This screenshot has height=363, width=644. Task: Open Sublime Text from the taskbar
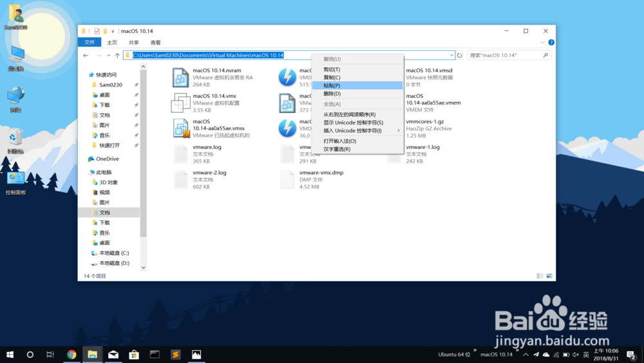click(x=175, y=355)
